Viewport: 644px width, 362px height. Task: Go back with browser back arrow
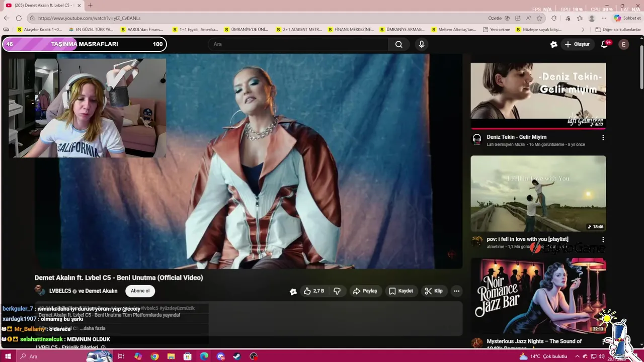click(x=6, y=18)
